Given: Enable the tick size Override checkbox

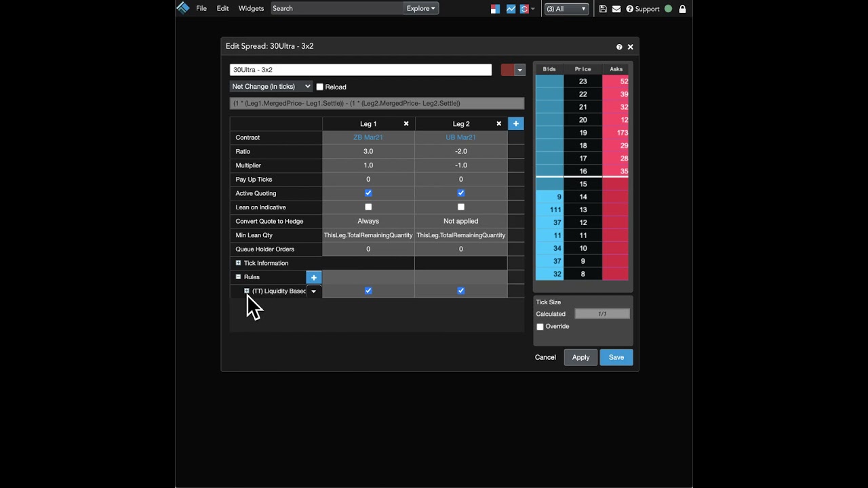Looking at the screenshot, I should pos(540,327).
